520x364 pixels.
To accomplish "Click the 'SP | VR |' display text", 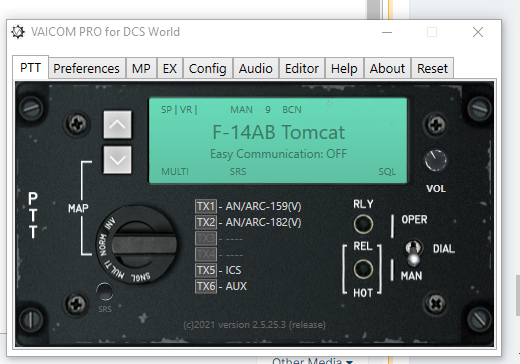I will coord(179,110).
